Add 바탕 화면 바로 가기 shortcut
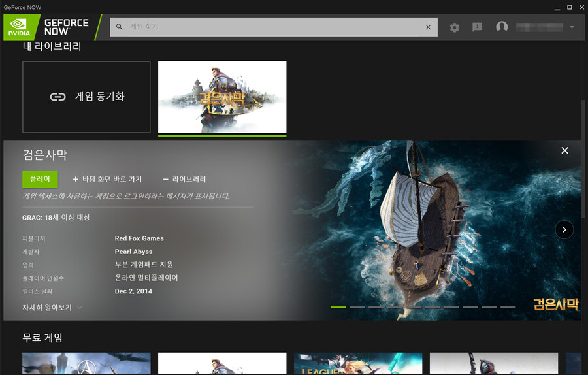This screenshot has width=588, height=375. click(x=107, y=179)
